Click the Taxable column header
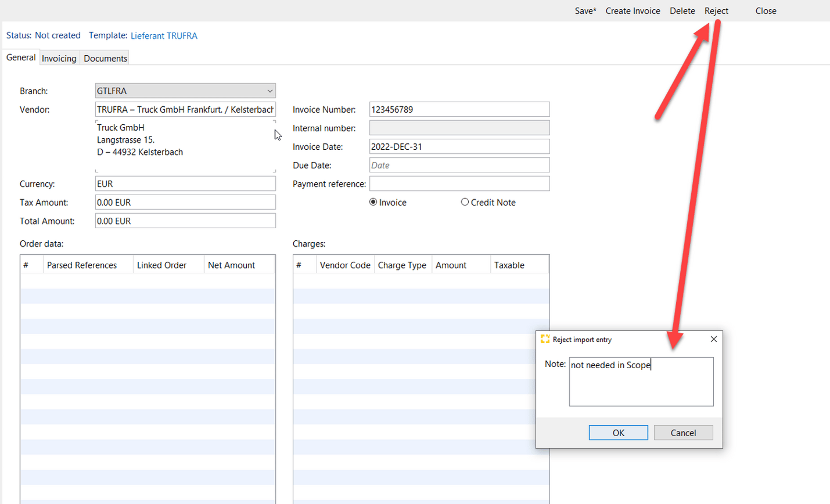This screenshot has width=830, height=504. pyautogui.click(x=519, y=265)
